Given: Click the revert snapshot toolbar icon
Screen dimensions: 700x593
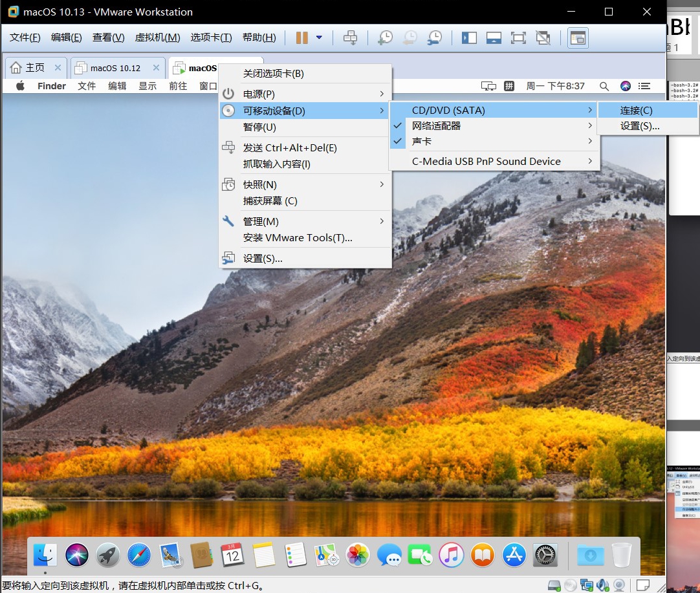Looking at the screenshot, I should point(410,38).
